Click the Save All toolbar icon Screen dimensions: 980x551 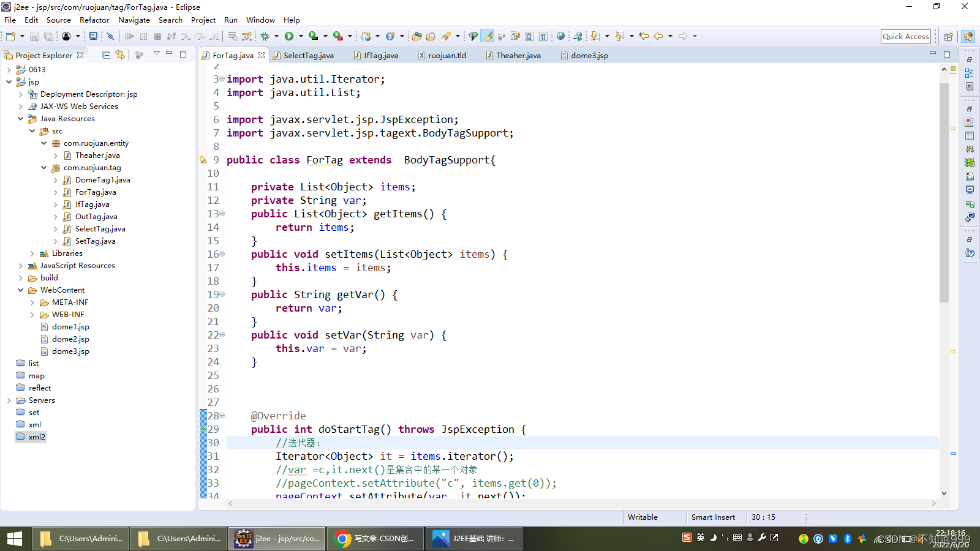(x=47, y=36)
